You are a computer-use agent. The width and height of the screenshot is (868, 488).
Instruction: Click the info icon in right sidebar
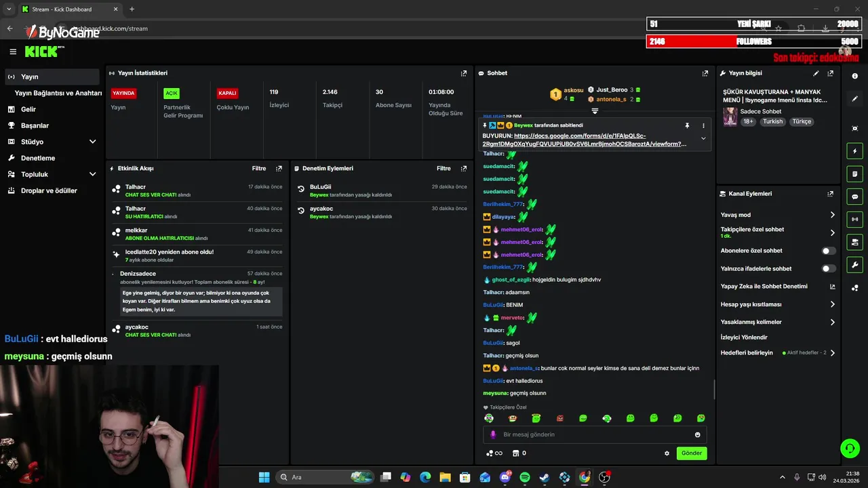(x=855, y=77)
